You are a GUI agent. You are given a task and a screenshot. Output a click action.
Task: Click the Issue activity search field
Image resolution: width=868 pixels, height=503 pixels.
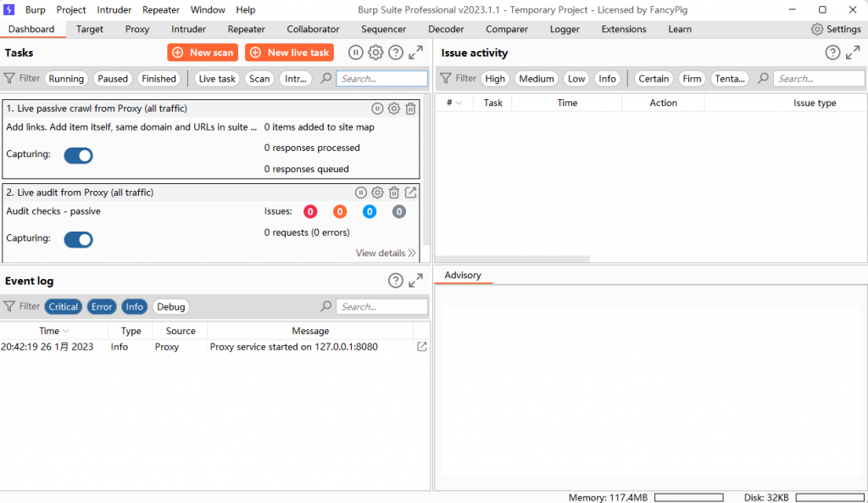[820, 79]
